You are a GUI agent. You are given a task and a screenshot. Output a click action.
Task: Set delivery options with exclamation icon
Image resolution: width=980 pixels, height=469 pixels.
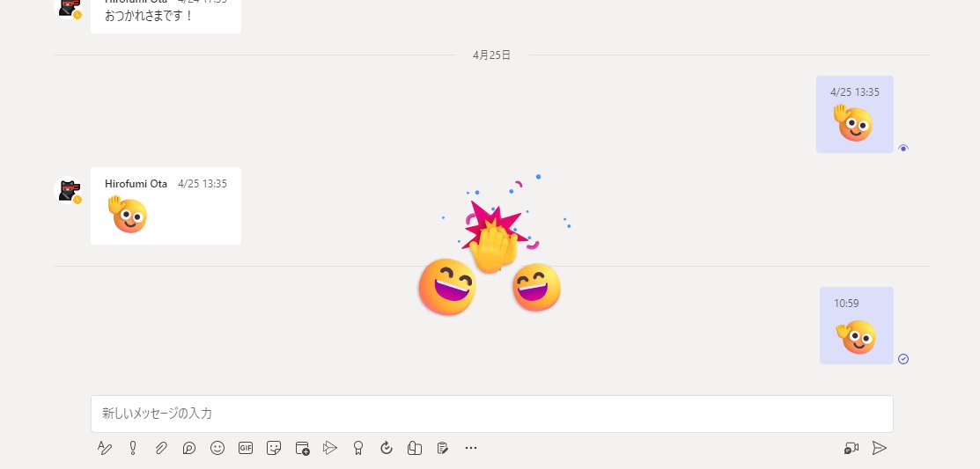pos(132,448)
